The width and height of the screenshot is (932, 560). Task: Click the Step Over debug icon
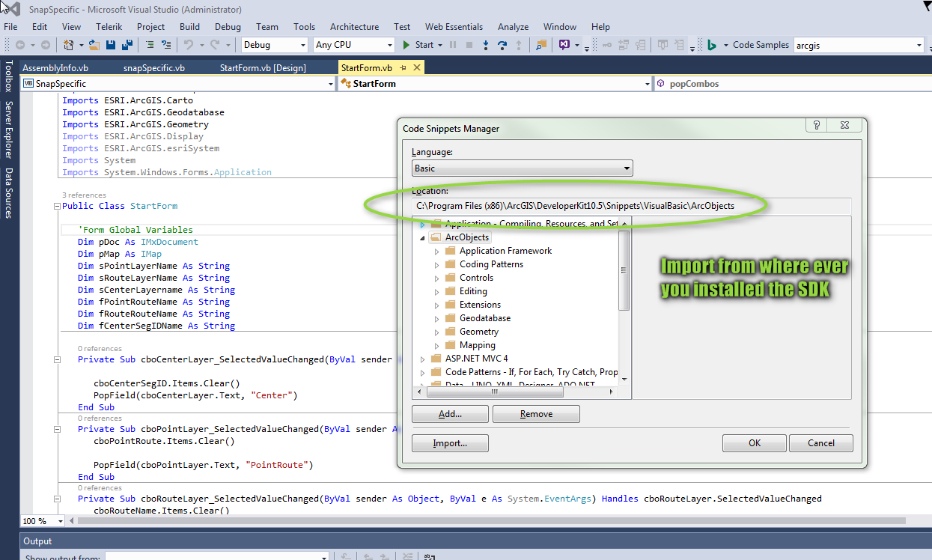click(502, 45)
